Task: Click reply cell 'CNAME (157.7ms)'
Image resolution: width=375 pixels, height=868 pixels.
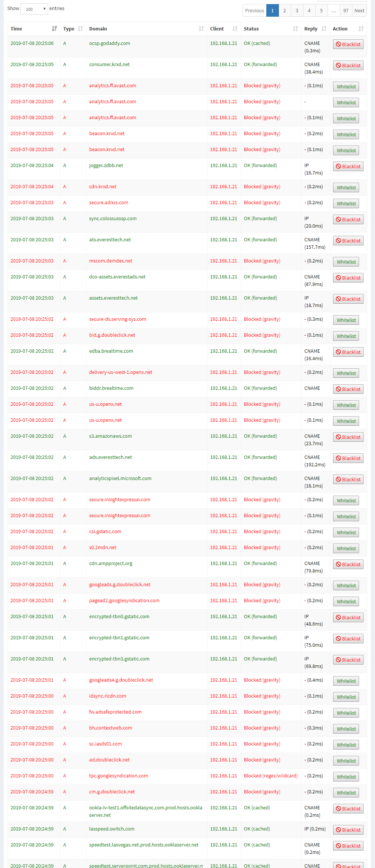Action: (315, 243)
